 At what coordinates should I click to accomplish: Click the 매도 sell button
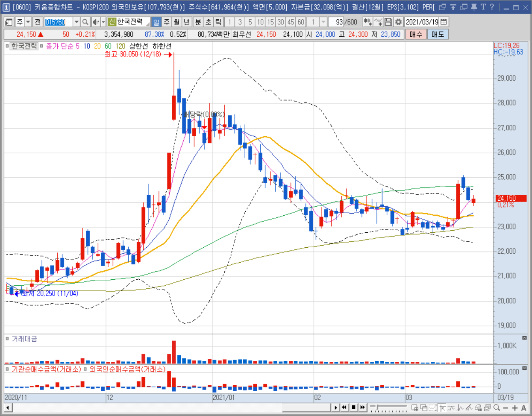click(438, 34)
